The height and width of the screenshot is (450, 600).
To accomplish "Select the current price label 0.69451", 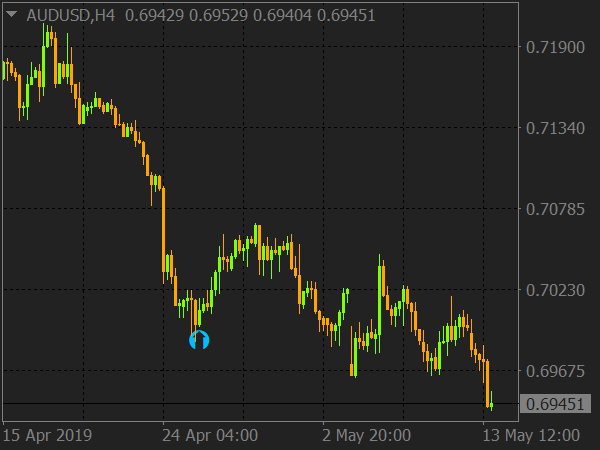I will tap(555, 404).
